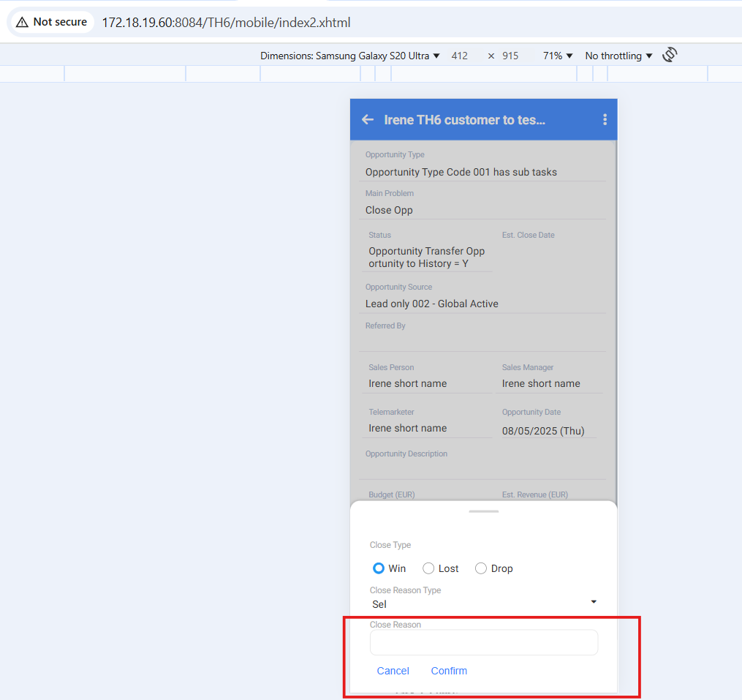Image resolution: width=742 pixels, height=700 pixels.
Task: Click the Est. Close Date label
Action: click(528, 235)
